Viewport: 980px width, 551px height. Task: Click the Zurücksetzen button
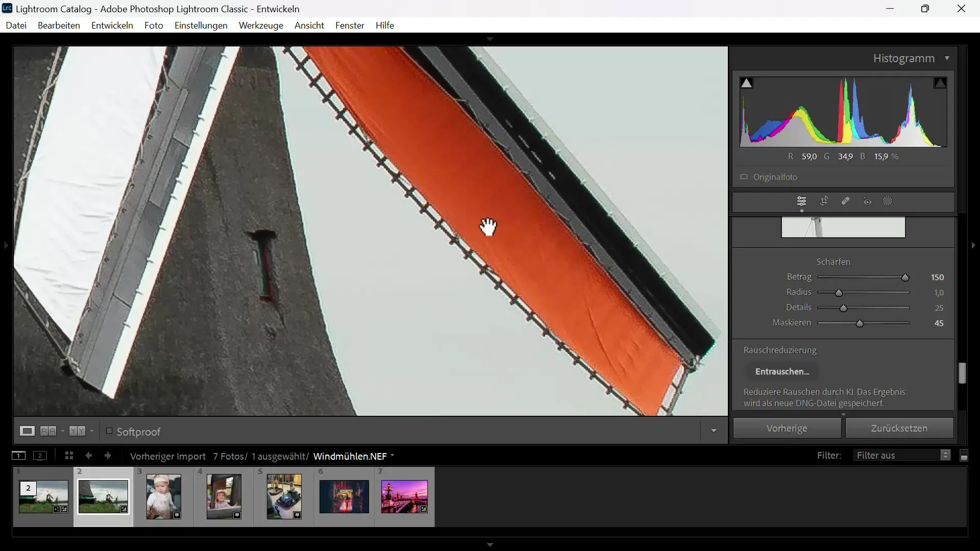click(899, 429)
